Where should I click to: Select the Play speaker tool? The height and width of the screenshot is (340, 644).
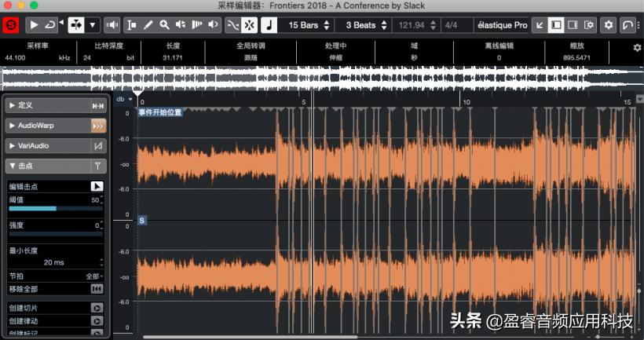213,25
